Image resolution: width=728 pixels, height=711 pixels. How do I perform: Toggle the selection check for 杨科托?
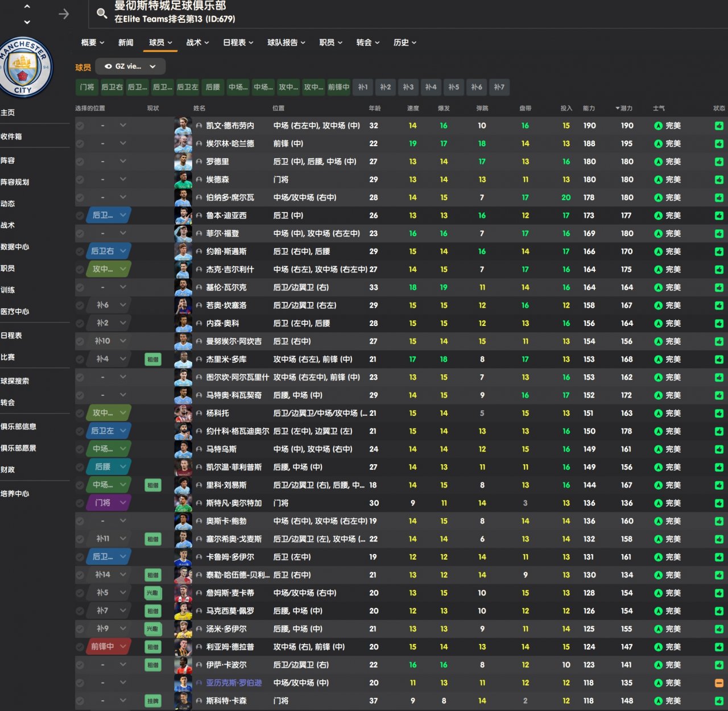[80, 414]
